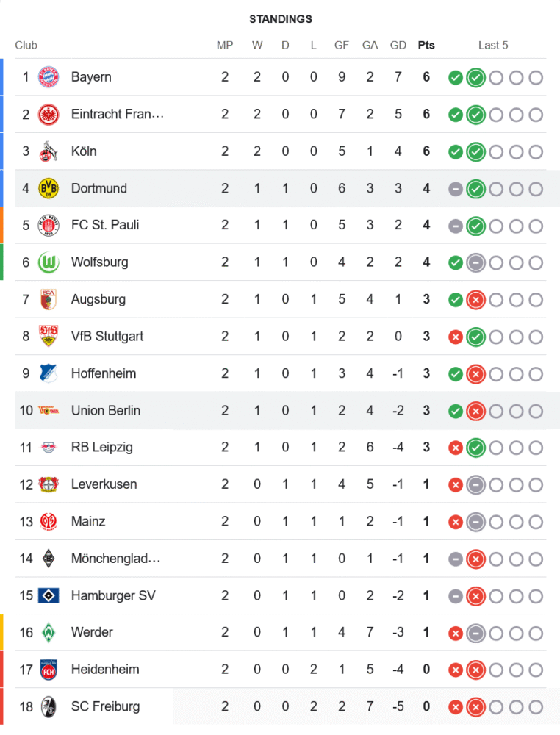Click the GD column header

click(398, 45)
